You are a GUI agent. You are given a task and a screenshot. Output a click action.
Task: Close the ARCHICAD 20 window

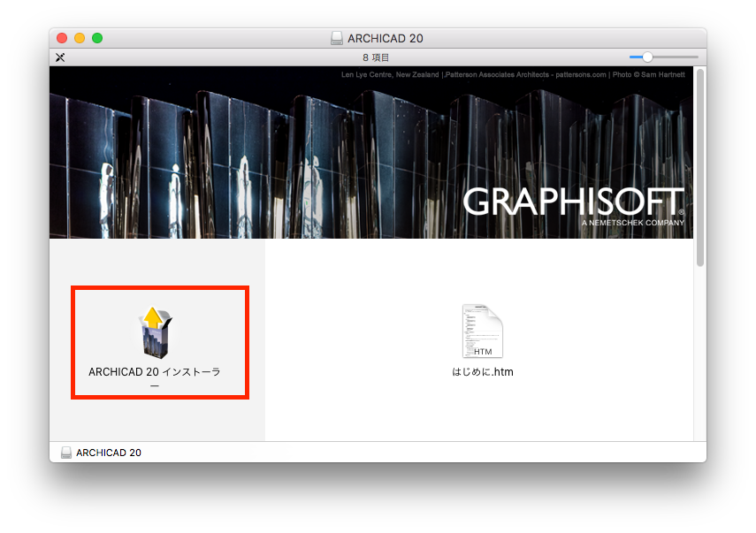coord(62,38)
